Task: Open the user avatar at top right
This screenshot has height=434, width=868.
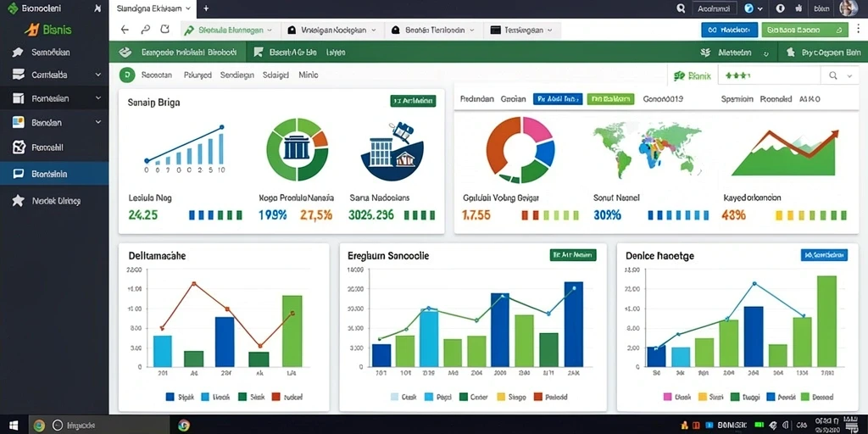Action: coord(849,8)
